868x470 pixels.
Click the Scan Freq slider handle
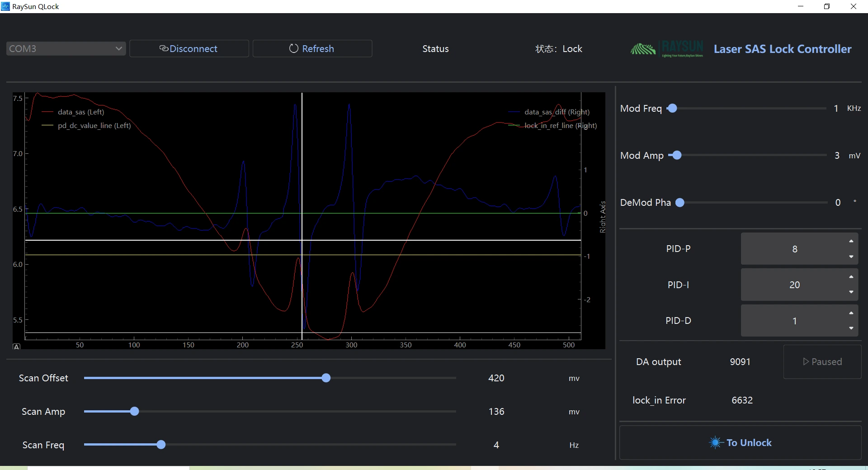click(x=161, y=445)
